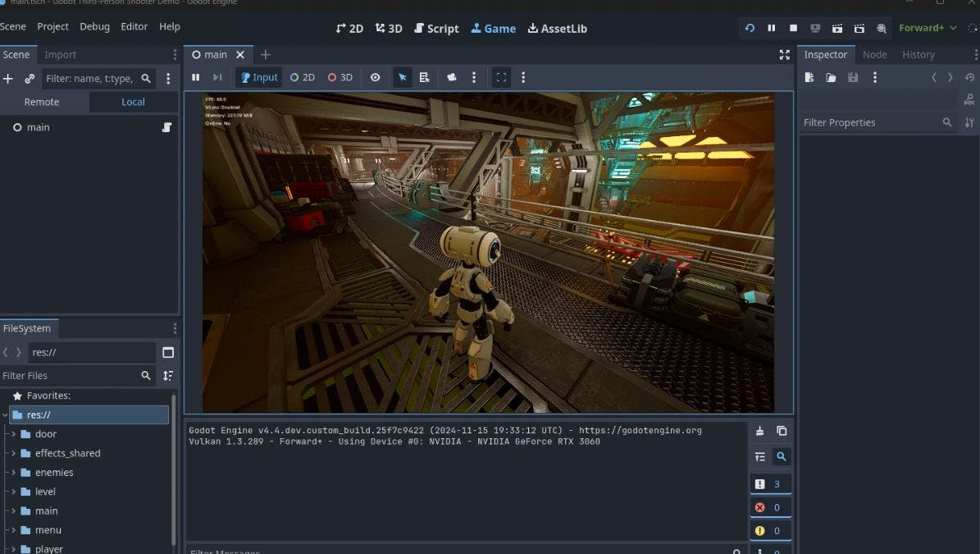Toggle distraction-free mode expand icon
Screen dimensions: 980x554
[x=784, y=54]
